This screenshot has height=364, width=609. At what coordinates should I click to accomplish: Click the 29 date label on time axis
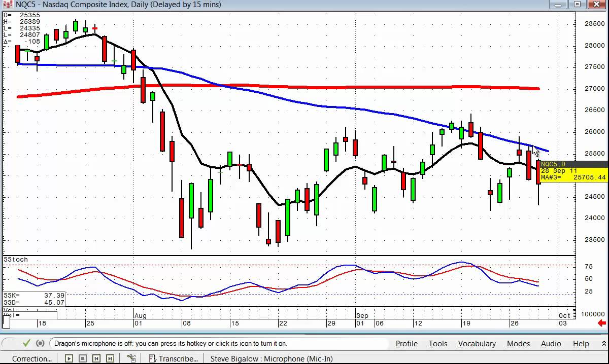coord(331,323)
